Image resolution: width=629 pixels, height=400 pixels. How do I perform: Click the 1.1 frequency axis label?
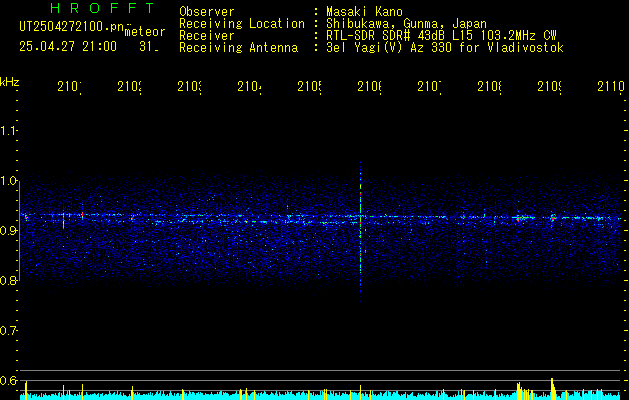(8, 131)
